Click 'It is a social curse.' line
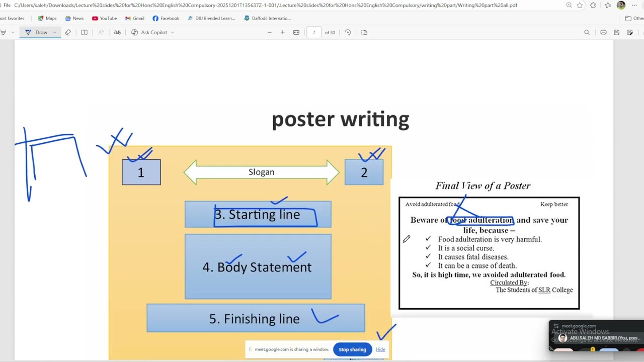The height and width of the screenshot is (362, 644). point(466,248)
